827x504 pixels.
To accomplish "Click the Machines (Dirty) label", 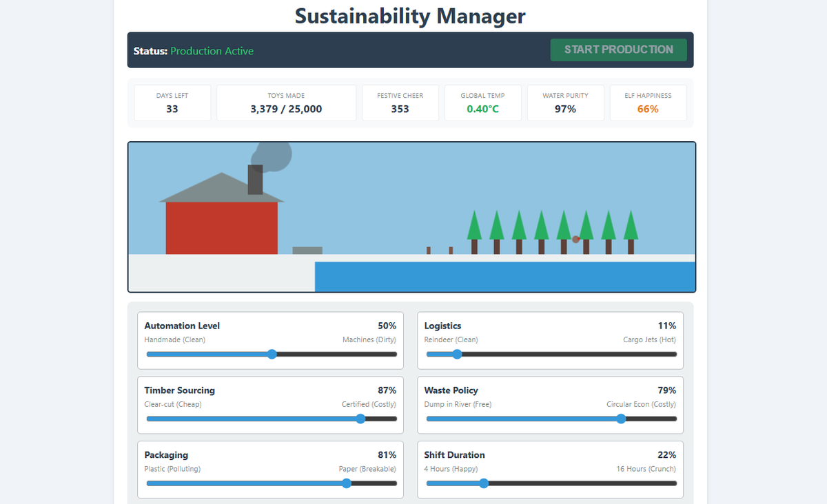I will tap(369, 340).
